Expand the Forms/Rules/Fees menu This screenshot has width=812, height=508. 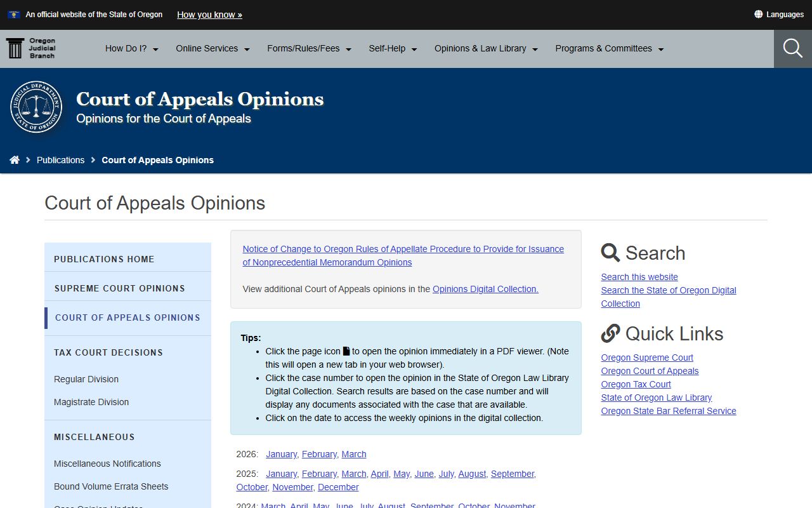(310, 48)
